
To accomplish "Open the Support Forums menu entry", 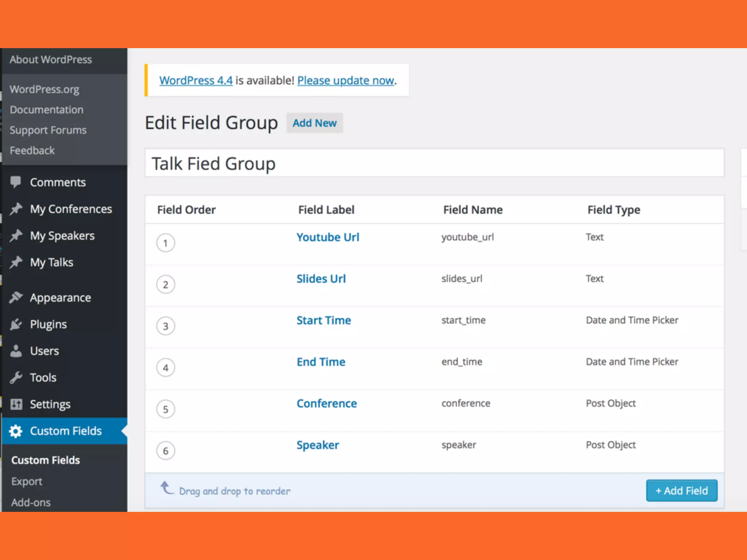I will point(48,130).
